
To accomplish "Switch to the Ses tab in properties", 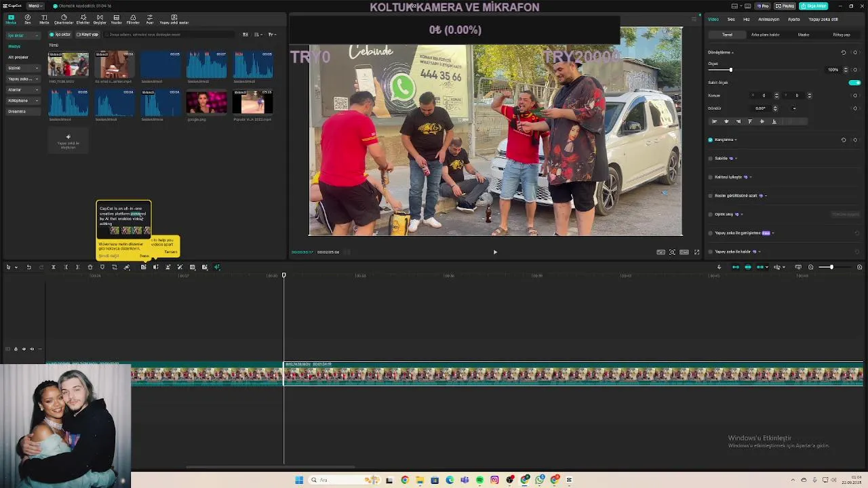I will pos(731,19).
